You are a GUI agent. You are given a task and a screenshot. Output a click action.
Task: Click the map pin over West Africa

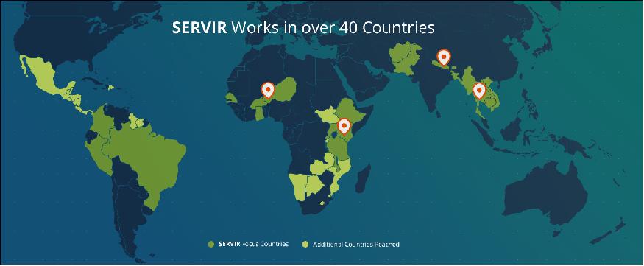coord(268,90)
